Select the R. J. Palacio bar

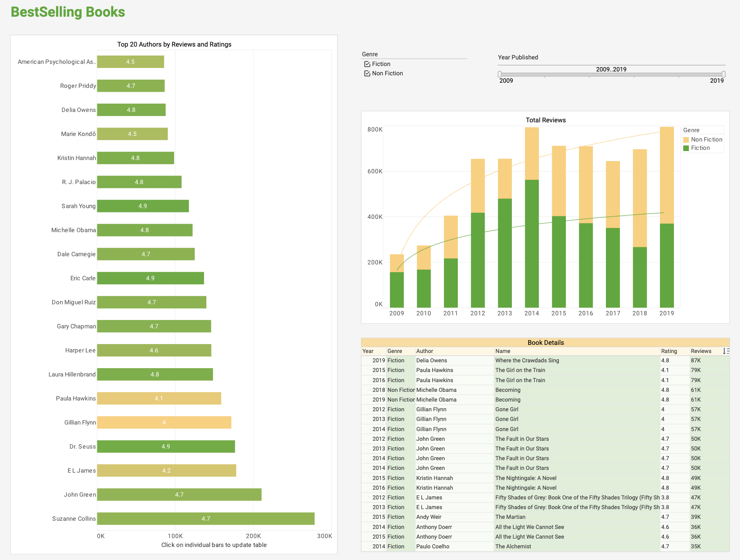[139, 182]
